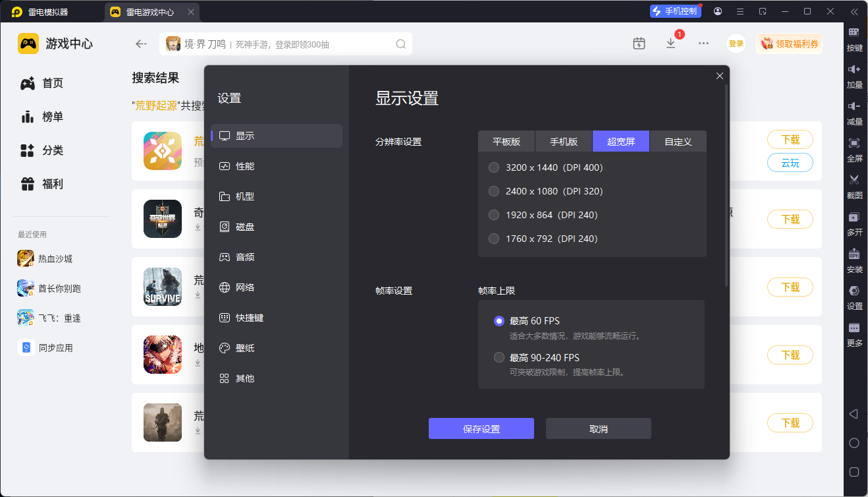The width and height of the screenshot is (868, 497).
Task: Open the hamburger menu at top right
Action: pos(740,11)
